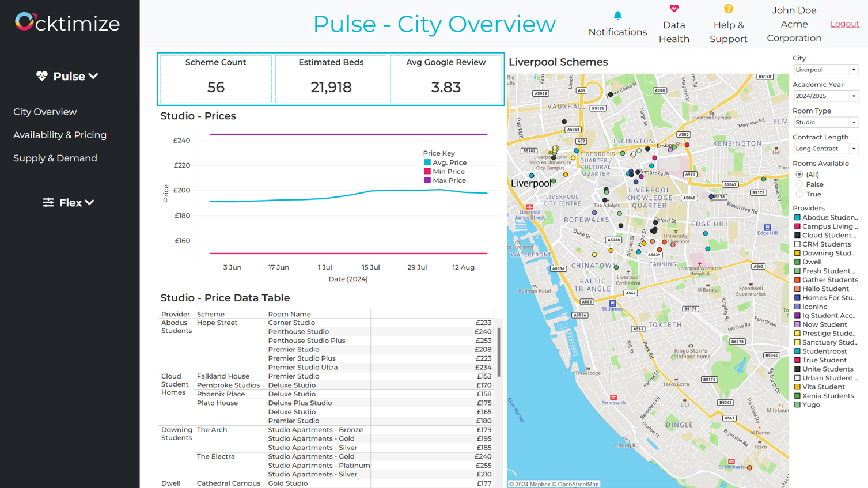Click the Min Price legend swatch
Screen dimensions: 868x488
click(427, 172)
